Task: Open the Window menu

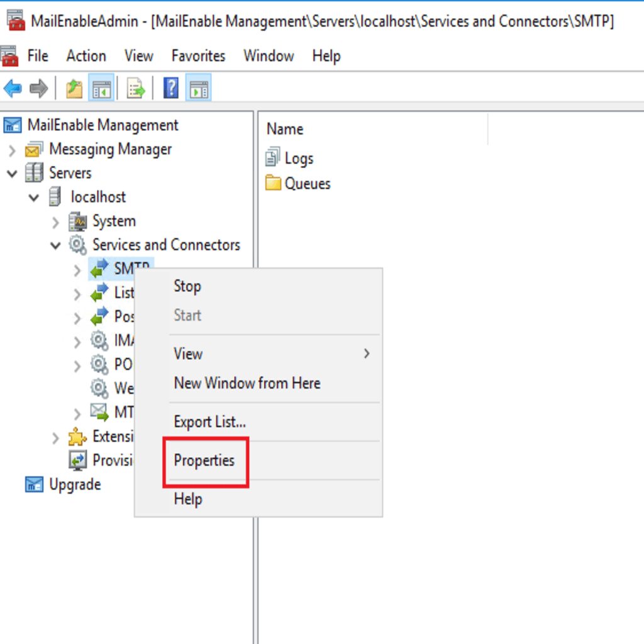Action: (269, 56)
